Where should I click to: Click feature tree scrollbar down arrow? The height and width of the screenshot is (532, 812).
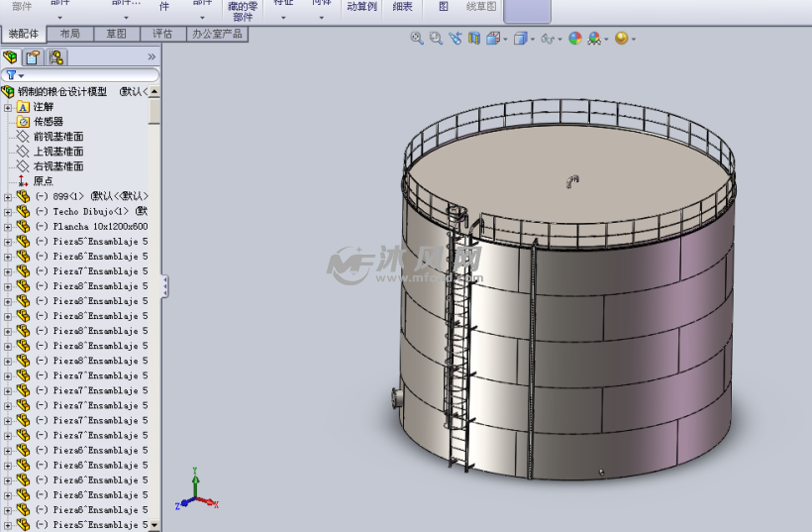click(153, 525)
